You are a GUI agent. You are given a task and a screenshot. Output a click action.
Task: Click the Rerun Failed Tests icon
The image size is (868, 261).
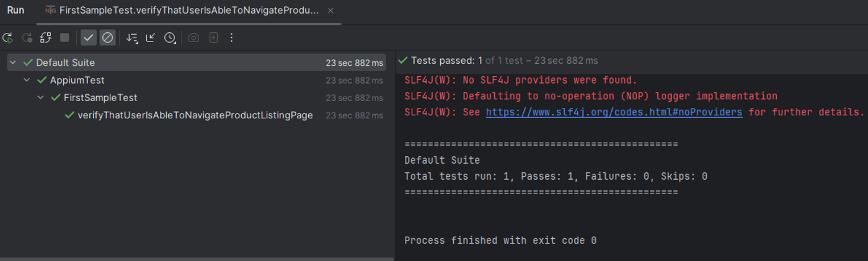(27, 38)
